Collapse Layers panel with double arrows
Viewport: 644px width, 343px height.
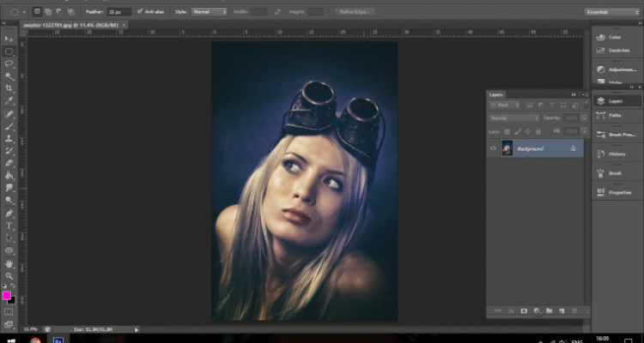574,95
